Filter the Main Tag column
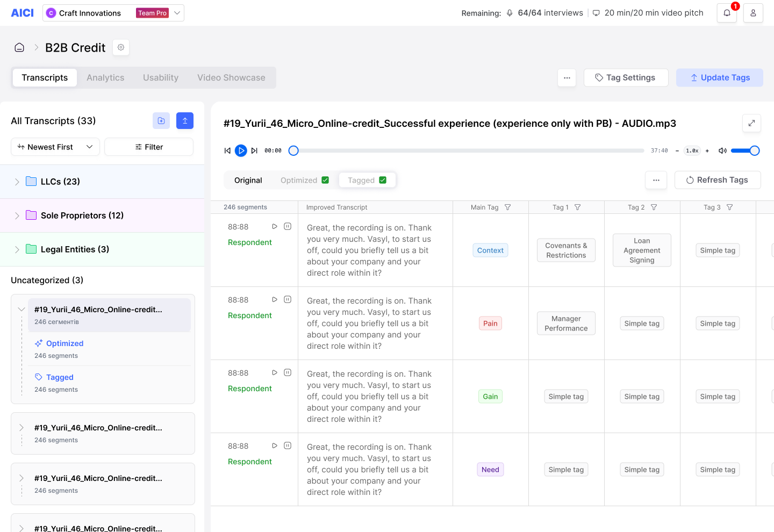774x532 pixels. pos(507,207)
